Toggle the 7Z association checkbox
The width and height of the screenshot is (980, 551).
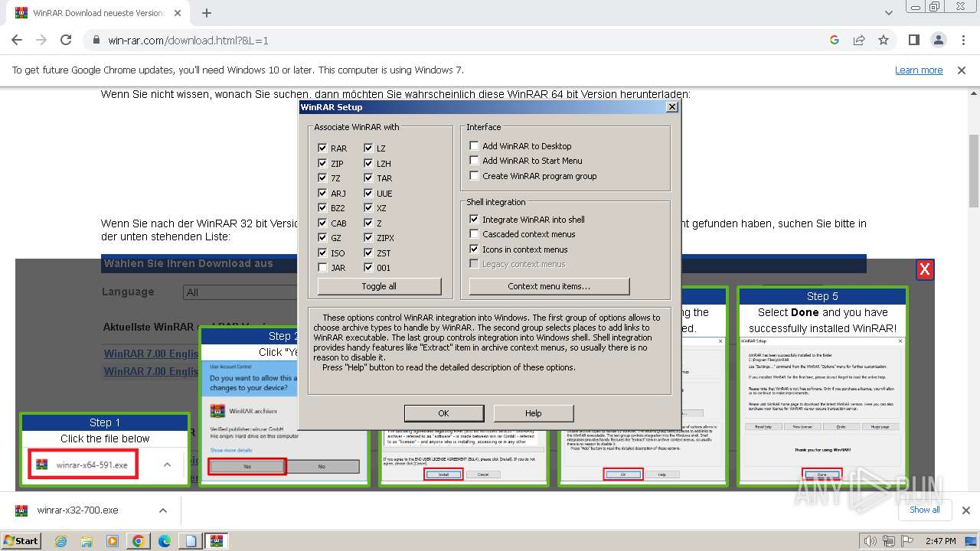[x=322, y=178]
